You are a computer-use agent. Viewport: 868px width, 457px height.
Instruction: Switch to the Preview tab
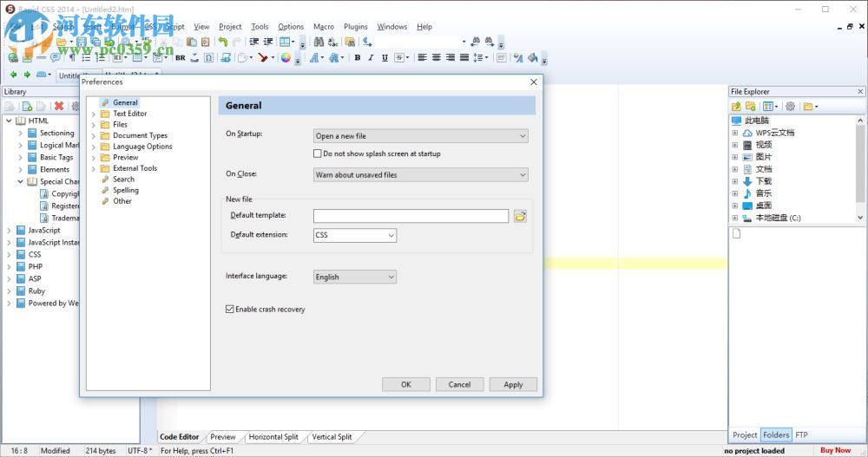(223, 437)
